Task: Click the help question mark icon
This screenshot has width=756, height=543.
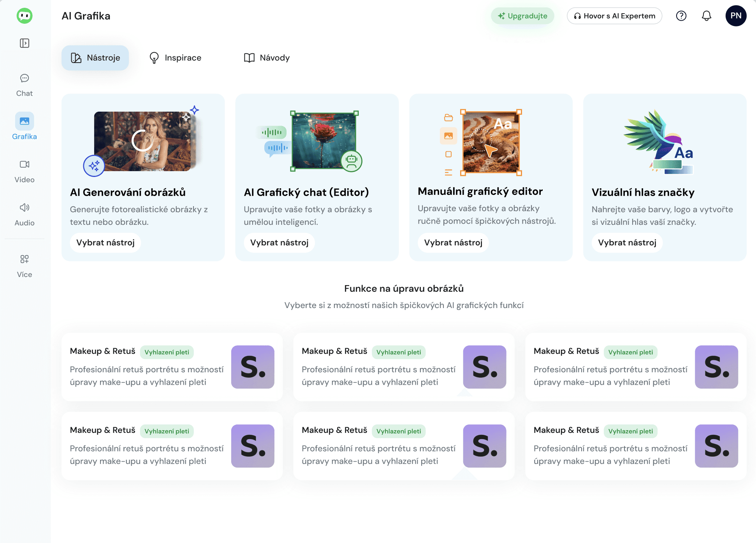Action: tap(681, 16)
